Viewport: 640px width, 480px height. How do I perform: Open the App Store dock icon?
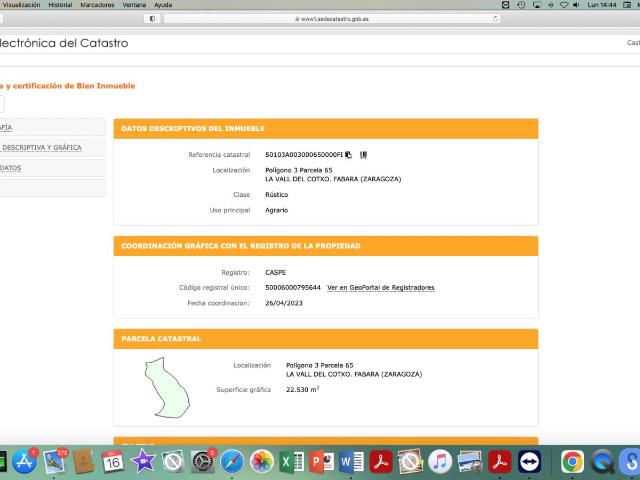24,462
